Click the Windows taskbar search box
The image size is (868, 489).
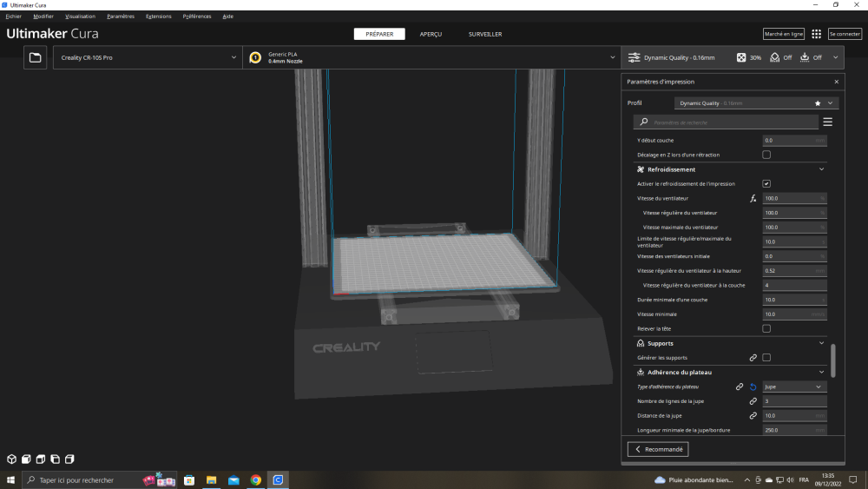click(x=100, y=480)
